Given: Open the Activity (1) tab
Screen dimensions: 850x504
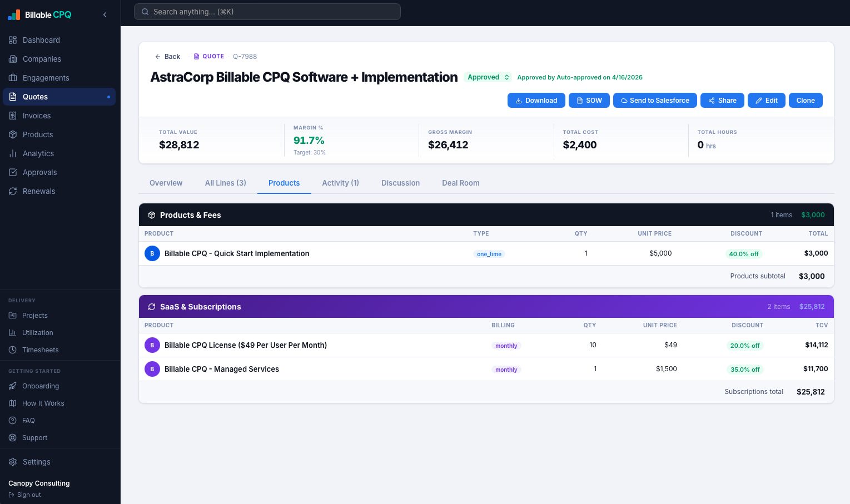Looking at the screenshot, I should pyautogui.click(x=341, y=183).
